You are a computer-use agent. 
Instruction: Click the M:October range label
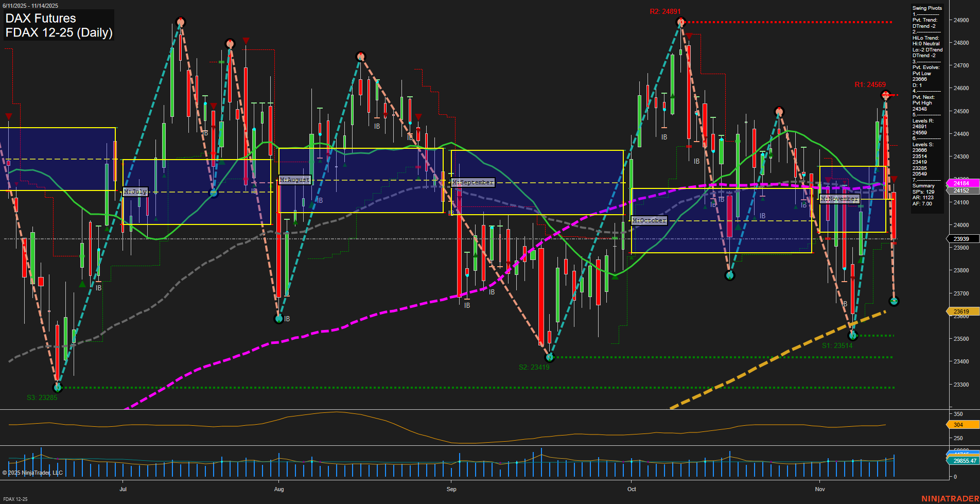tap(649, 220)
